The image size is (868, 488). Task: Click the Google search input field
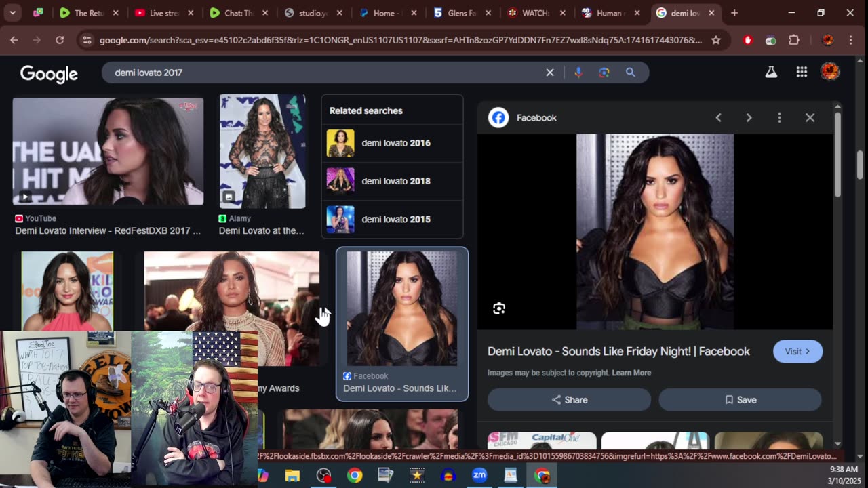[x=325, y=73]
